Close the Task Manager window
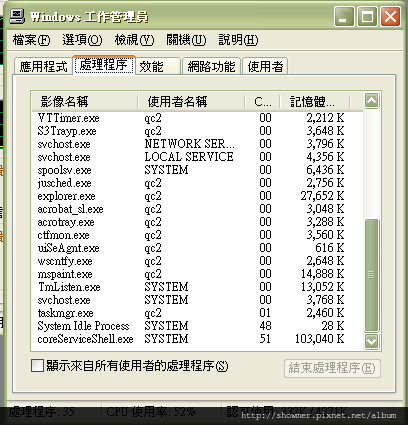 (390, 17)
